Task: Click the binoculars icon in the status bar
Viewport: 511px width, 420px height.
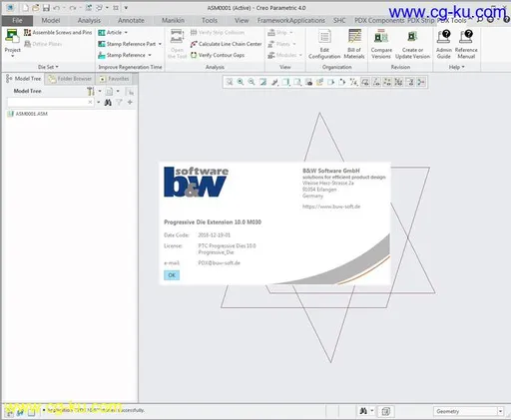Action: pyautogui.click(x=363, y=411)
